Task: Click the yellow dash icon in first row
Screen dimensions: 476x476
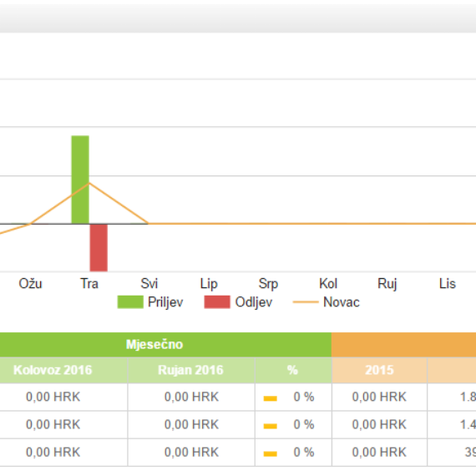Action: (x=271, y=398)
